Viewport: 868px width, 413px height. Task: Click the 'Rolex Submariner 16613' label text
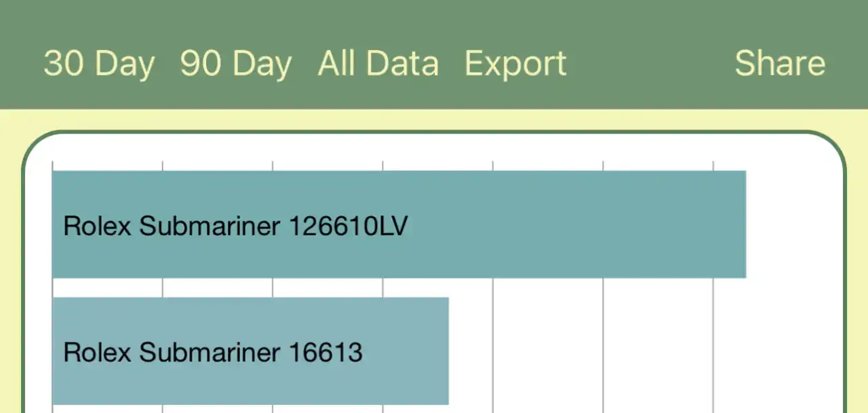(212, 352)
